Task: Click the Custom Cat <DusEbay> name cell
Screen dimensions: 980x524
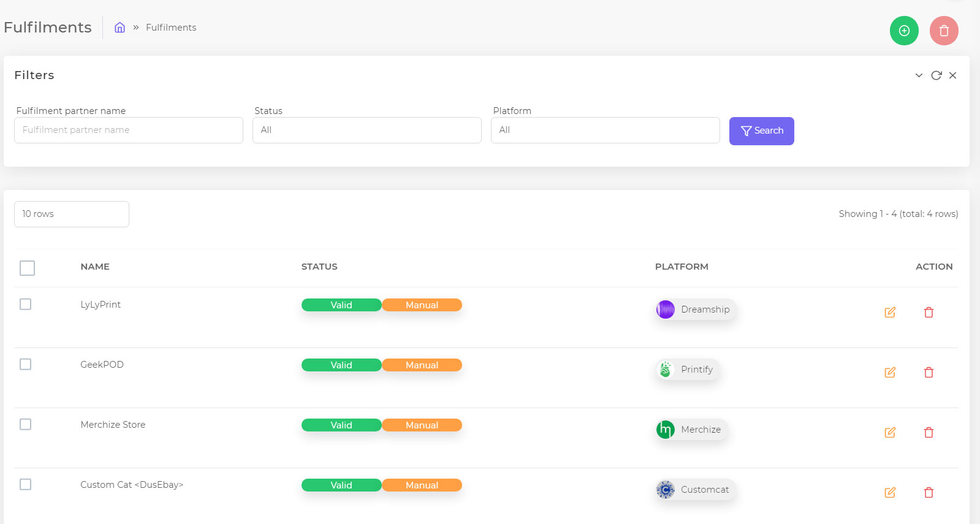Action: [132, 485]
